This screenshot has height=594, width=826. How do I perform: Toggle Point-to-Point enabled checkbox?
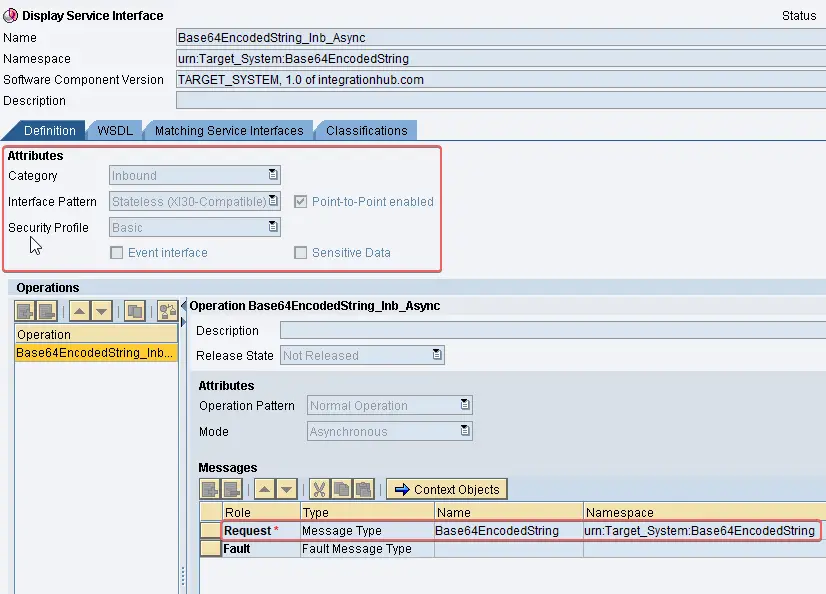300,201
